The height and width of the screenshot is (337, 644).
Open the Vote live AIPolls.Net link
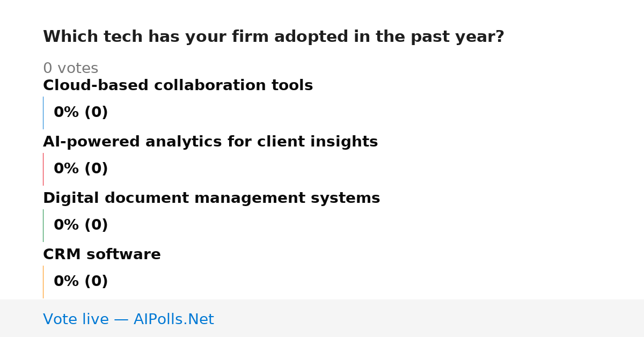point(128,319)
